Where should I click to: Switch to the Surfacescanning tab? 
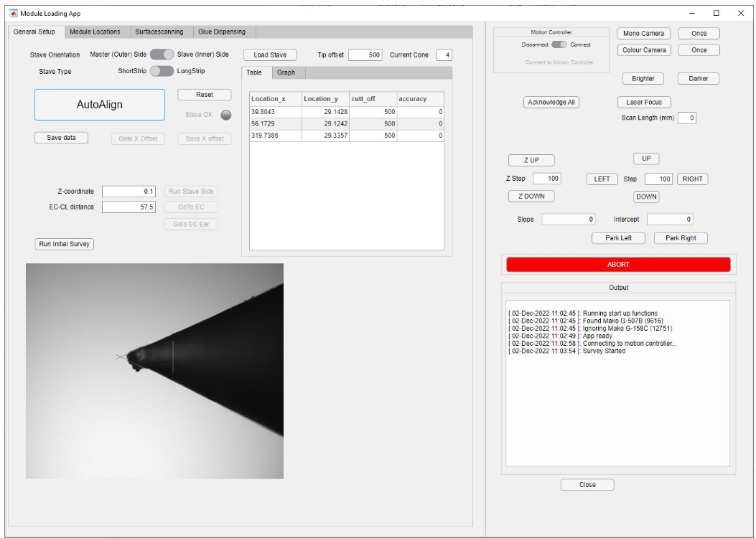tap(159, 32)
